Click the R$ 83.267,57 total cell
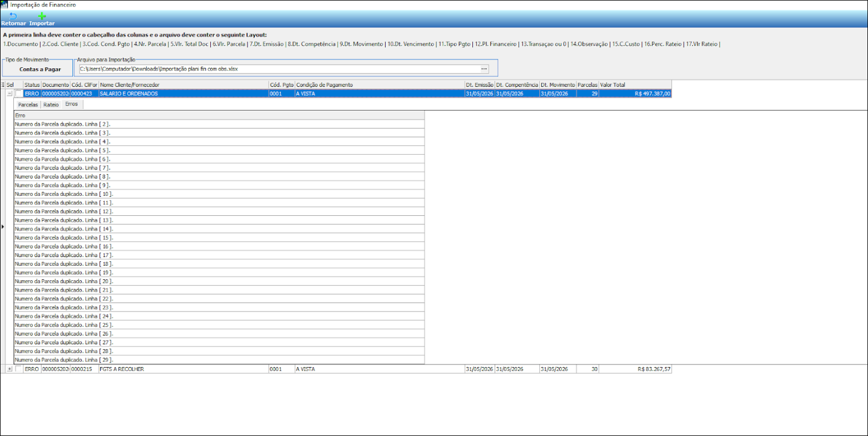868x436 pixels. 635,369
